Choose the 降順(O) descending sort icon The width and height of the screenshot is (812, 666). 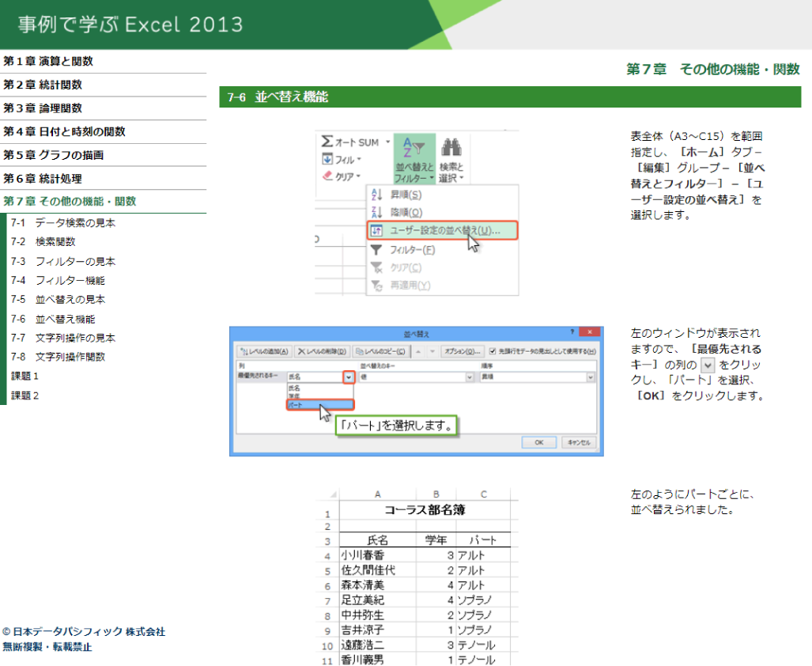(376, 212)
